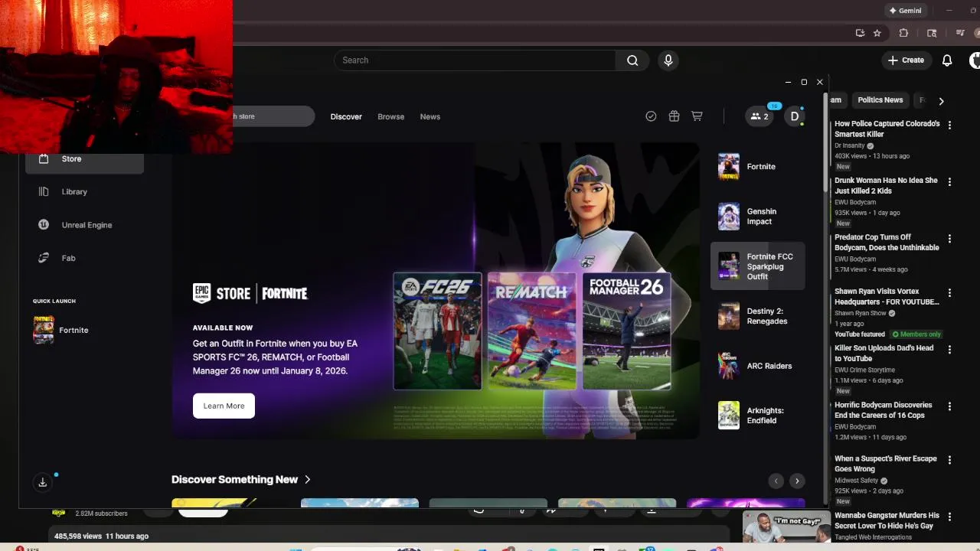The height and width of the screenshot is (551, 980).
Task: Open Shawn Ryan Show channel name
Action: tap(860, 313)
